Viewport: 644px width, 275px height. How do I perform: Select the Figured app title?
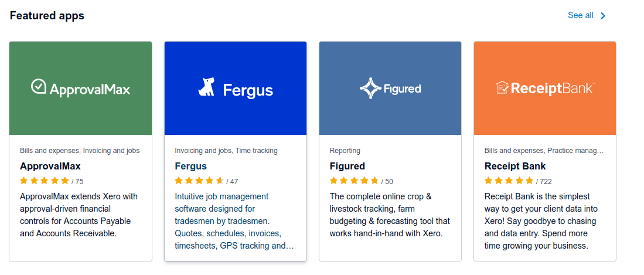pyautogui.click(x=347, y=166)
